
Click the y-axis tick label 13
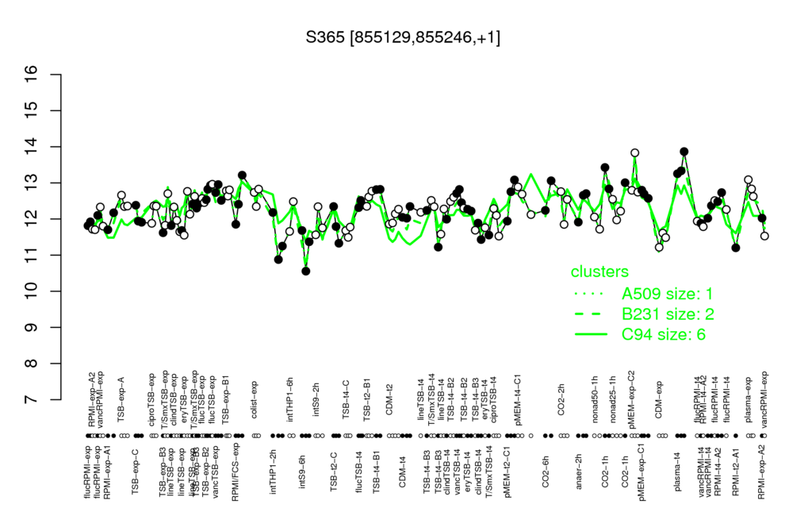tap(32, 183)
